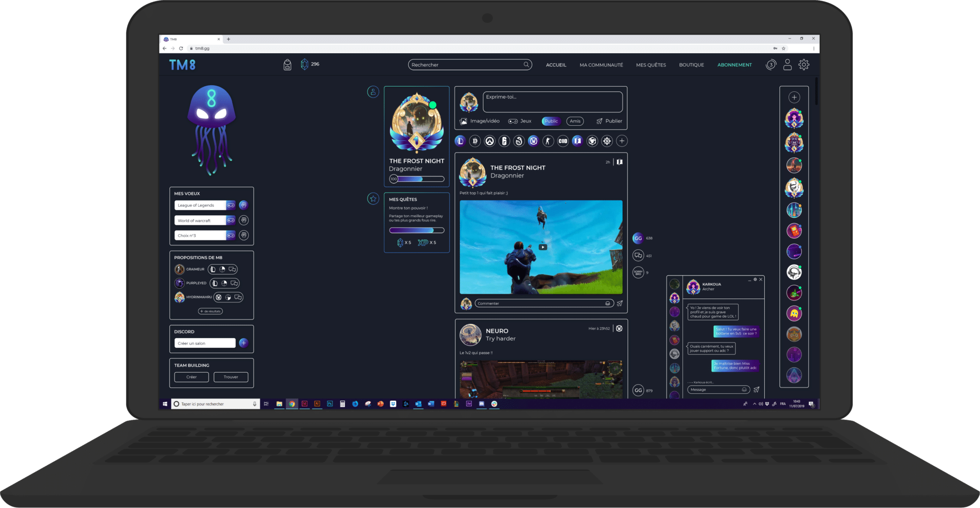Select the COD game filter icon
Screen dimensions: 980x508
[563, 141]
